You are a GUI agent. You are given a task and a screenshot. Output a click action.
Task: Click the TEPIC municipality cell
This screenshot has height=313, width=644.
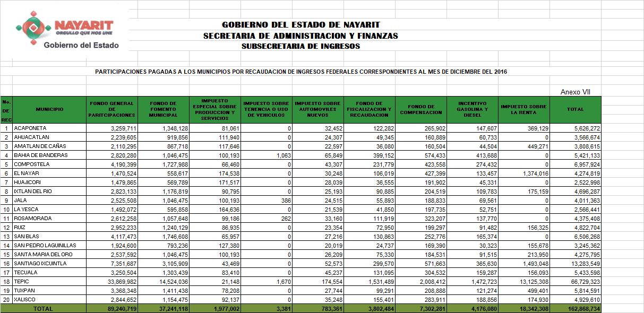coord(49,282)
